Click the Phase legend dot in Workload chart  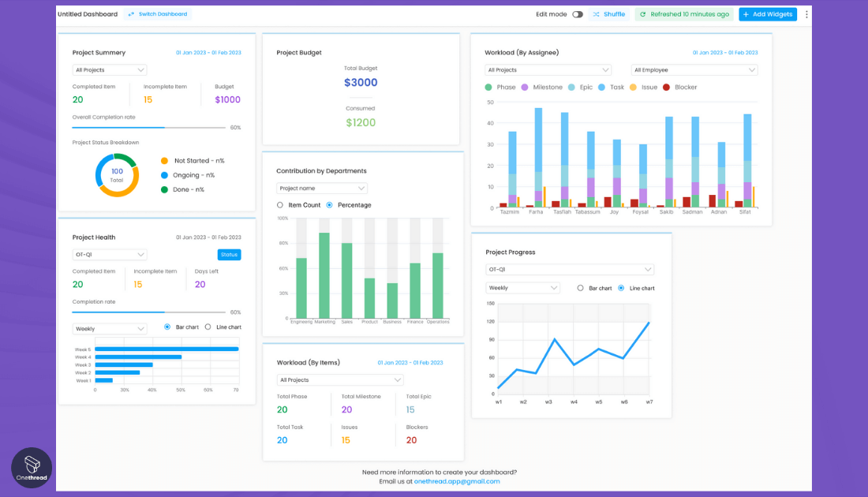click(487, 88)
